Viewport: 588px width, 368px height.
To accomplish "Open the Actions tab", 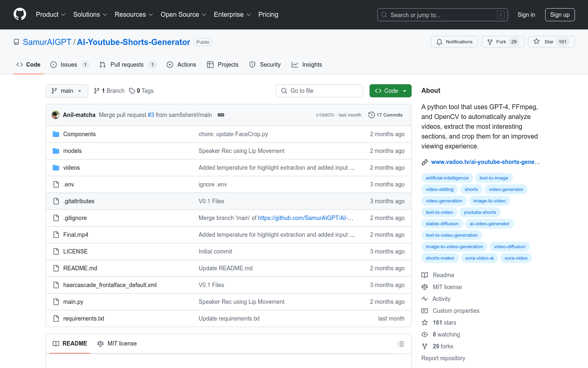I will point(181,65).
